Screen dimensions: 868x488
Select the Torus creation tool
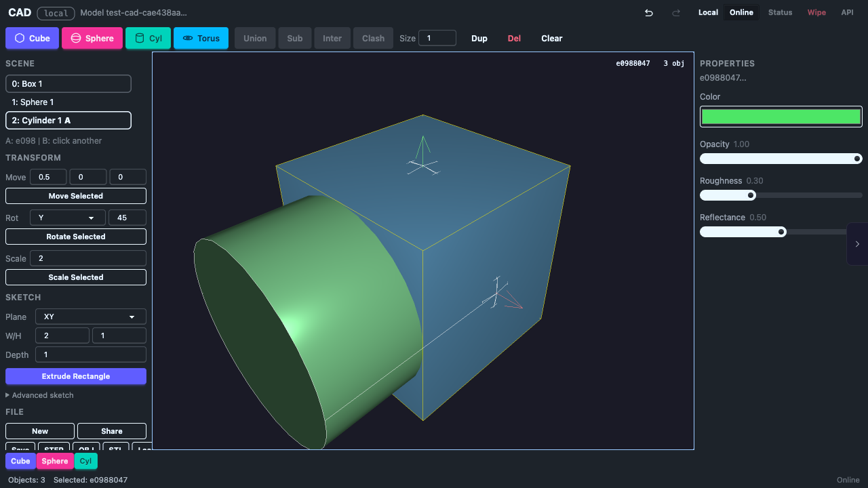coord(201,38)
